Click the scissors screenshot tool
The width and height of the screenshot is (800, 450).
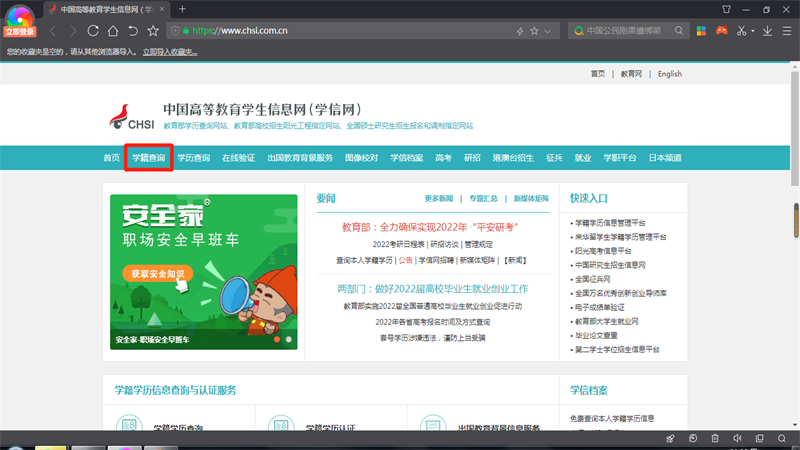[x=741, y=31]
